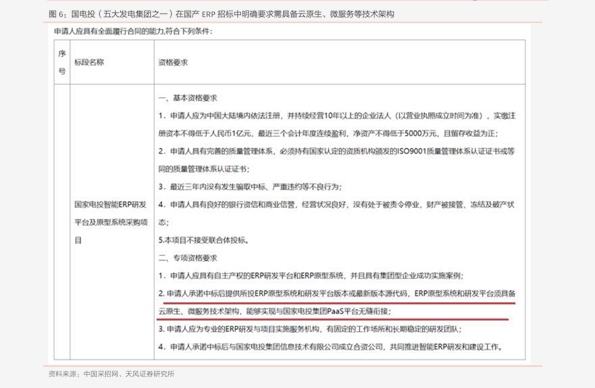Select the 标段名称 column header
This screenshot has width=595, height=388.
click(89, 62)
